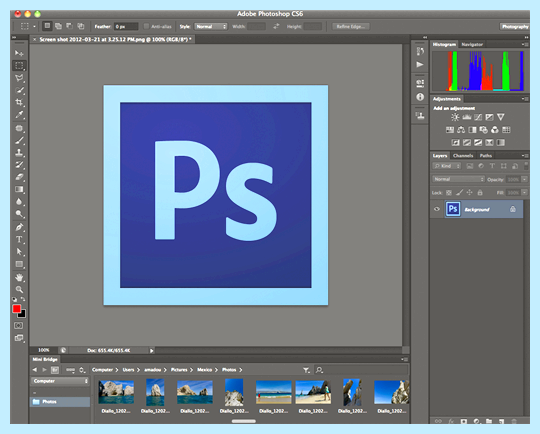Open the Photography workspace switcher
Image resolution: width=540 pixels, height=434 pixels.
pos(515,27)
